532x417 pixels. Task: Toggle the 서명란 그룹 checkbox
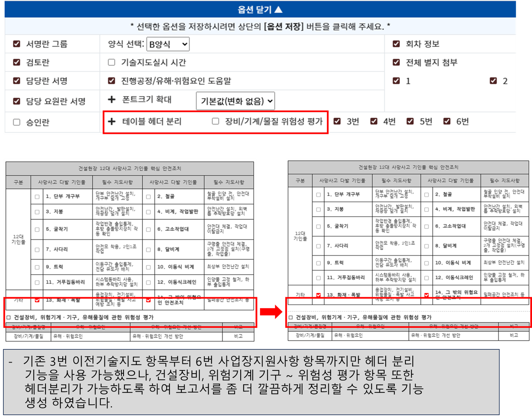click(x=16, y=44)
